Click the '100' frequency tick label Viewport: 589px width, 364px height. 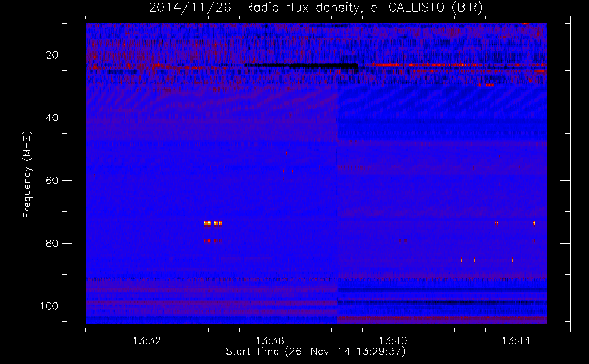(50, 306)
